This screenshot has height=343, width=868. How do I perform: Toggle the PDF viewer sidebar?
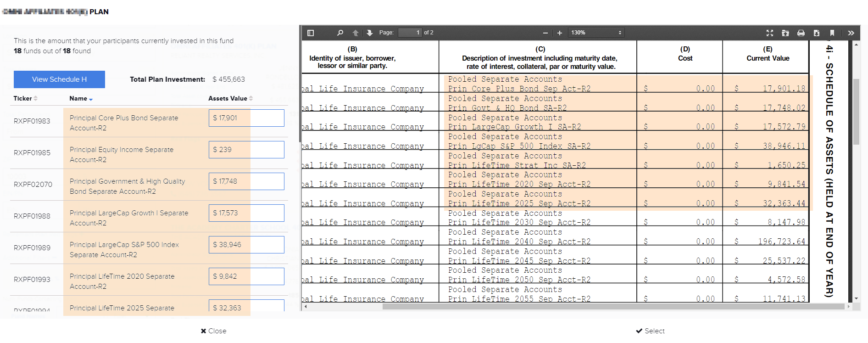coord(311,33)
